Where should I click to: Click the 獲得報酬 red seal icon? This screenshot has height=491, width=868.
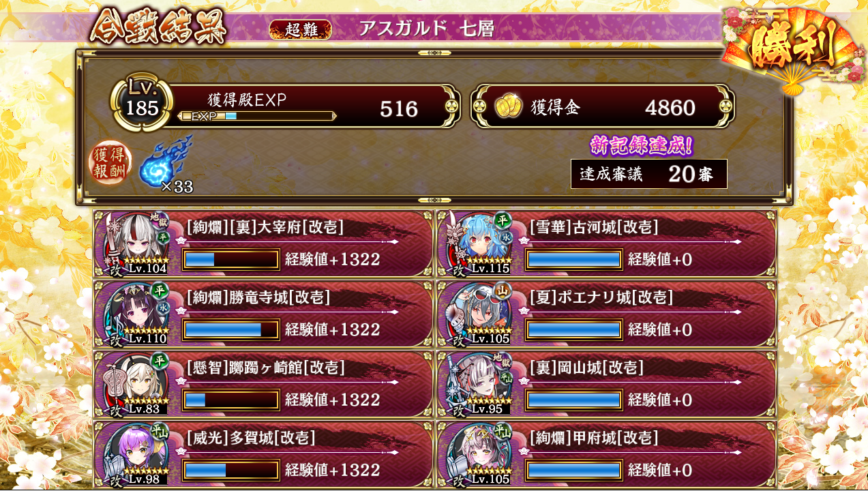[109, 164]
